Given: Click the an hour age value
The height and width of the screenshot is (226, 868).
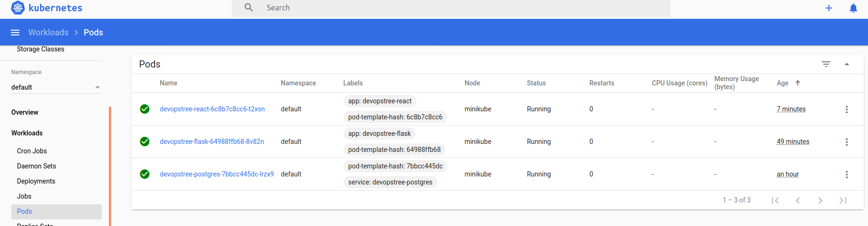Looking at the screenshot, I should [x=788, y=174].
